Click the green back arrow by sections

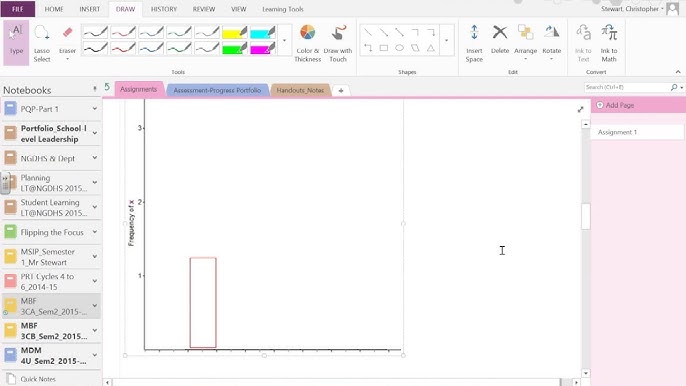pyautogui.click(x=107, y=87)
